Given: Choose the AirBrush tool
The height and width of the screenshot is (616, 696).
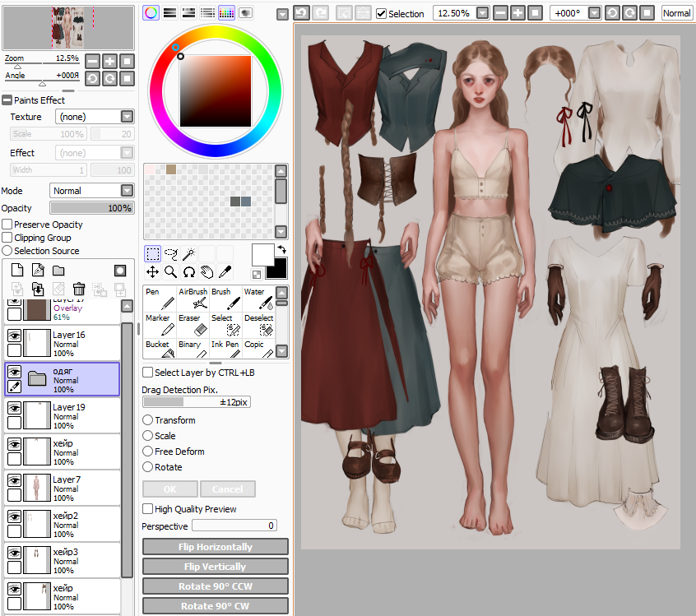Looking at the screenshot, I should [193, 299].
